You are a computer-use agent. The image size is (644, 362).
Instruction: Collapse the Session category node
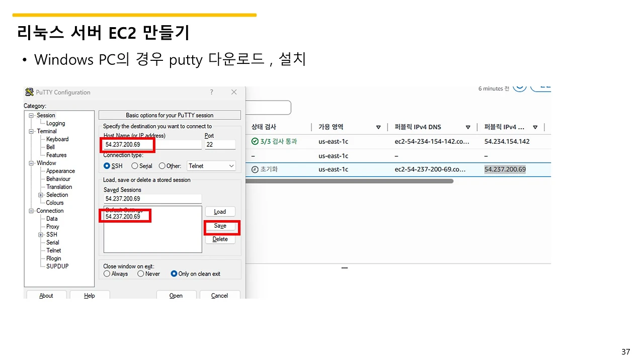[31, 116]
